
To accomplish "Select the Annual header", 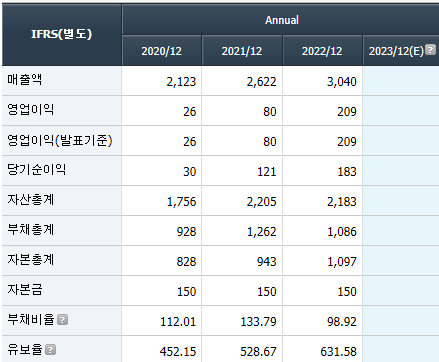I will coord(282,20).
